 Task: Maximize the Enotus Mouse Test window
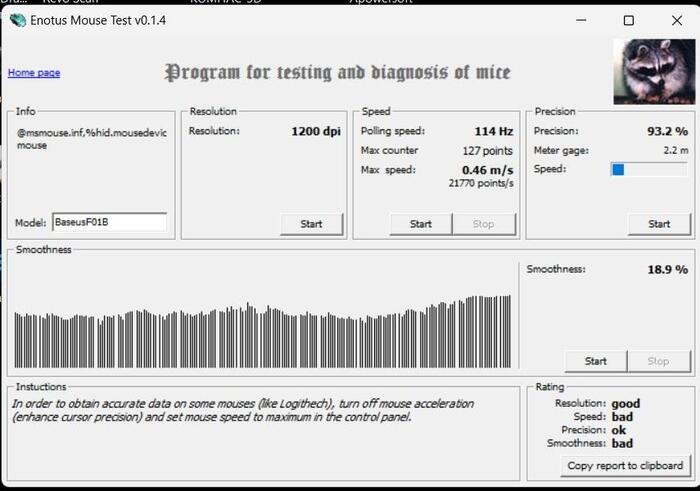click(x=628, y=20)
